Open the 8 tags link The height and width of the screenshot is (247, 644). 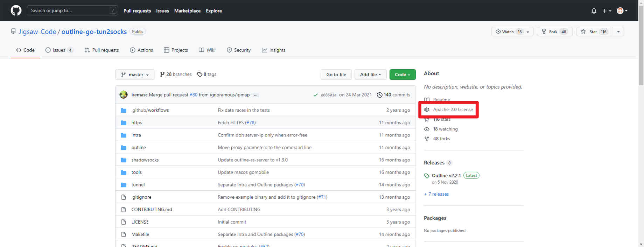(x=207, y=75)
